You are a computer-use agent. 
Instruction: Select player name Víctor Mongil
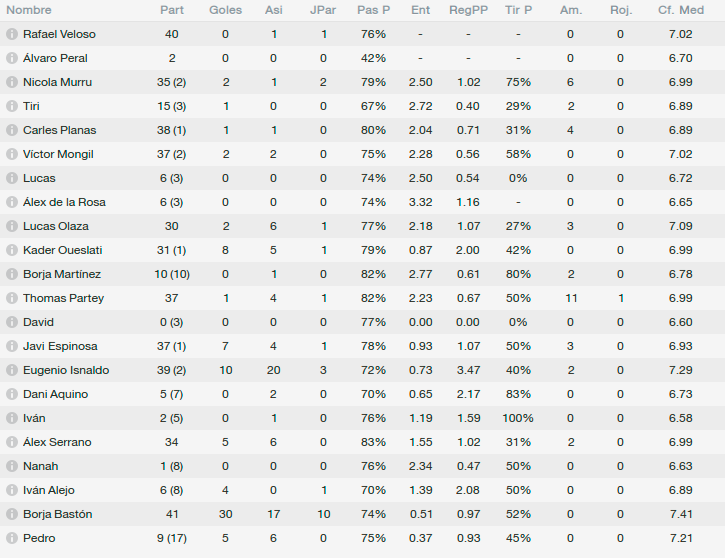[x=58, y=154]
